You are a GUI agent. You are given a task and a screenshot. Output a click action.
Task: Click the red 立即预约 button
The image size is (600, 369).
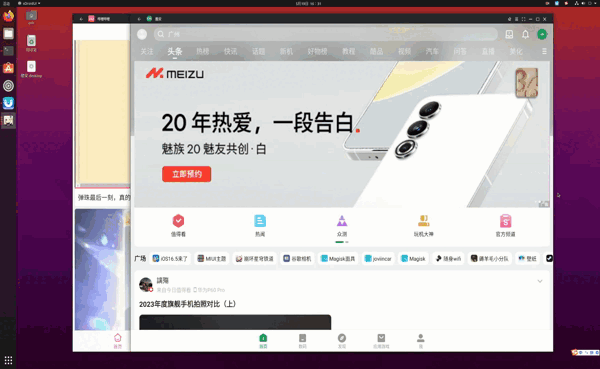pos(186,174)
